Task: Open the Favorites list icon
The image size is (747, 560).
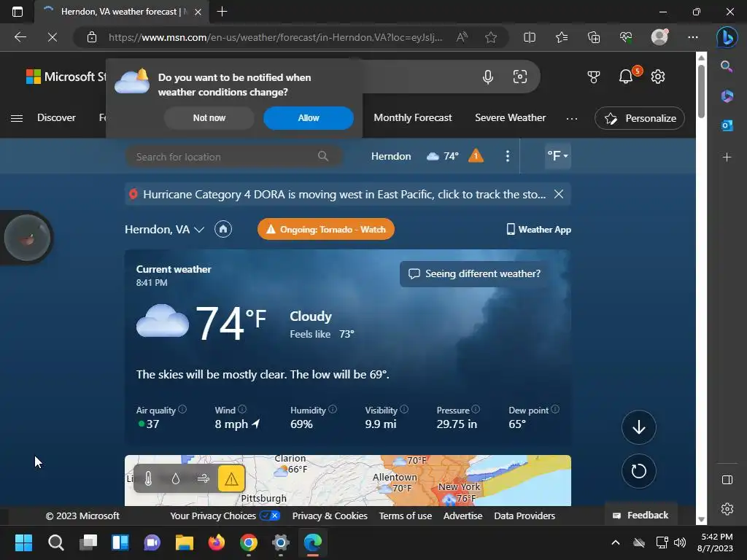Action: click(562, 37)
